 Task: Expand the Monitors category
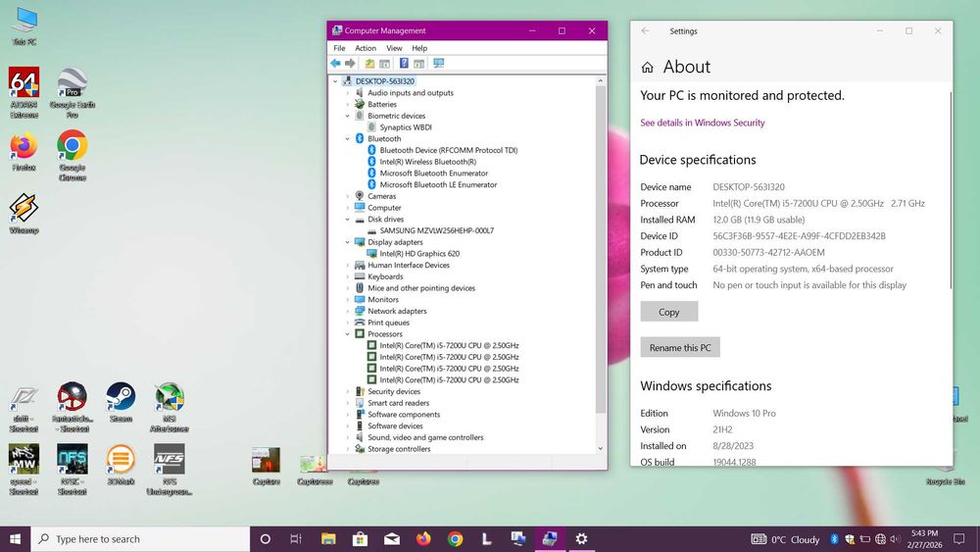[348, 299]
